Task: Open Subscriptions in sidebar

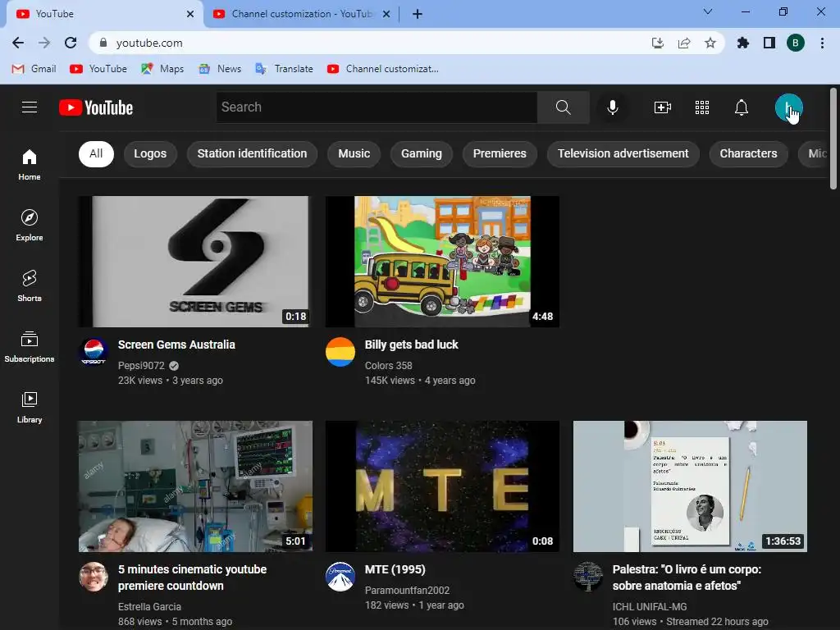Action: click(x=30, y=347)
